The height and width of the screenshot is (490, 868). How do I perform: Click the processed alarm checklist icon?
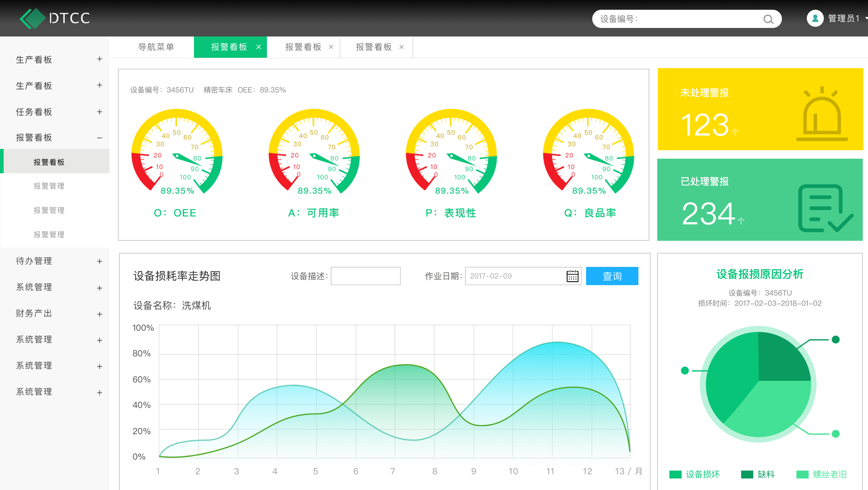(824, 209)
